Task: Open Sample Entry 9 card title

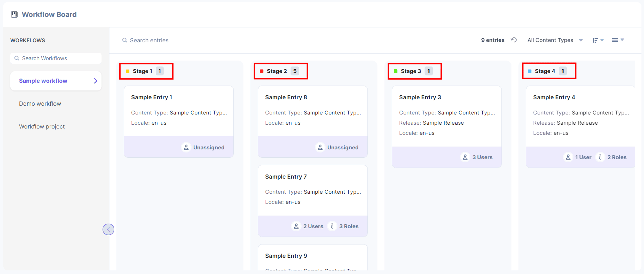Action: 286,256
